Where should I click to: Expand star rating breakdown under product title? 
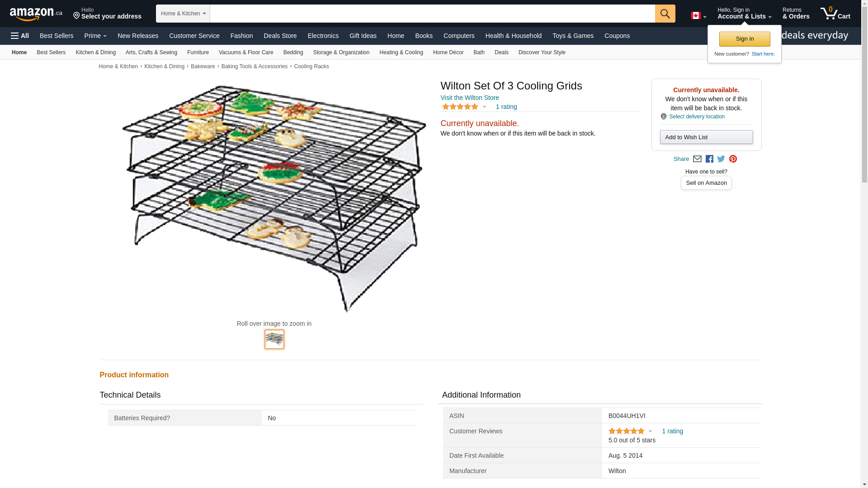pos(484,107)
